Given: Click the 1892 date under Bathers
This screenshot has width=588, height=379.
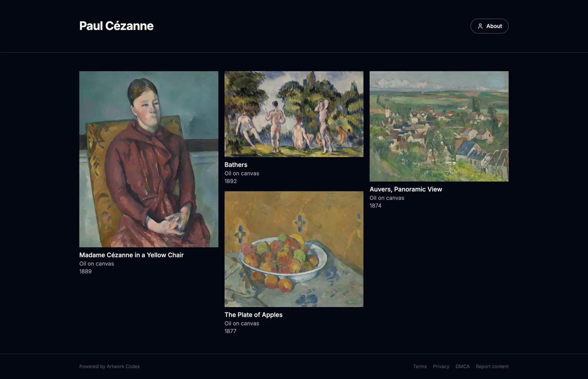Looking at the screenshot, I should 230,181.
